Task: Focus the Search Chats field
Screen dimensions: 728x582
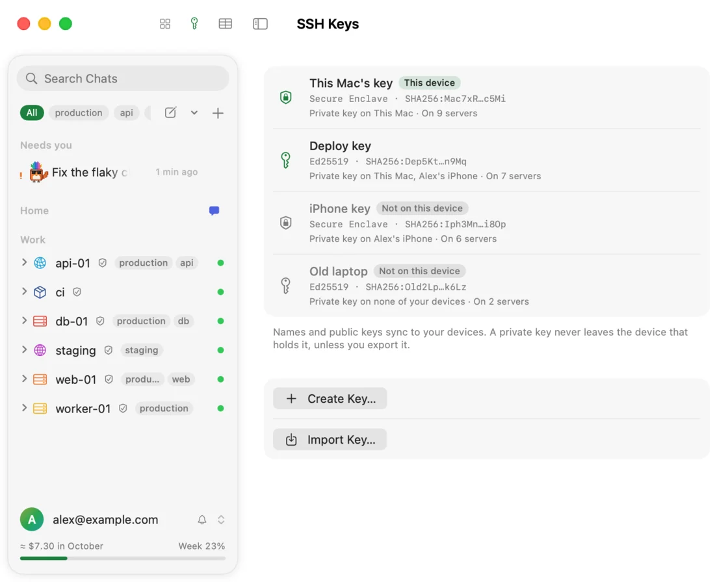Action: click(123, 79)
